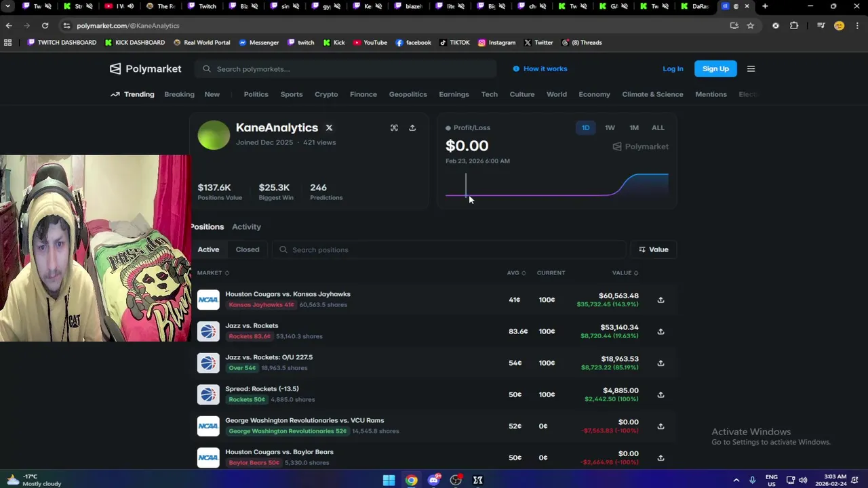The image size is (868, 488).
Task: Sort by the MARKET column header
Action: [x=213, y=272]
